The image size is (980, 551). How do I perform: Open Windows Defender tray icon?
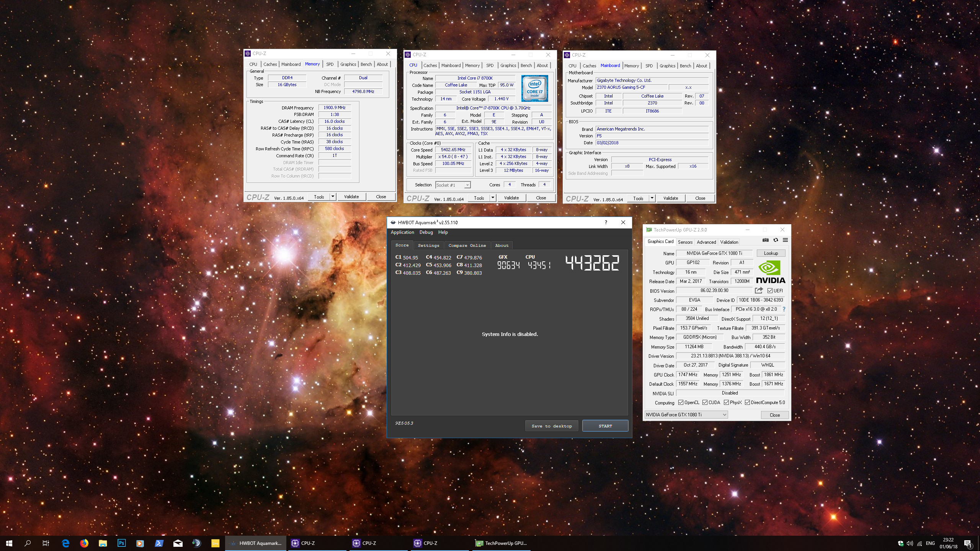click(x=900, y=543)
